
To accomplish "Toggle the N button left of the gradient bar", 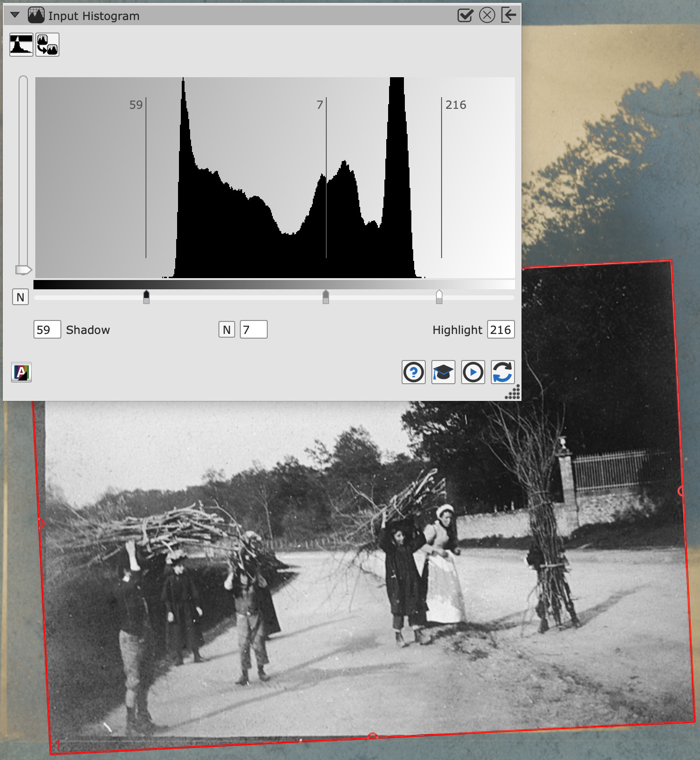I will point(20,297).
